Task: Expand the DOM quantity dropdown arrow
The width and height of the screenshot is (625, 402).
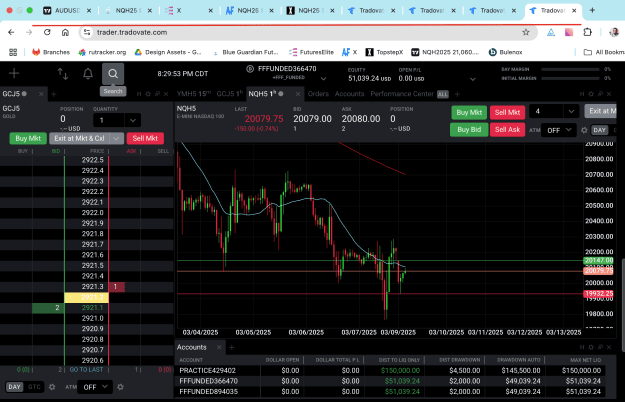Action: pyautogui.click(x=133, y=120)
